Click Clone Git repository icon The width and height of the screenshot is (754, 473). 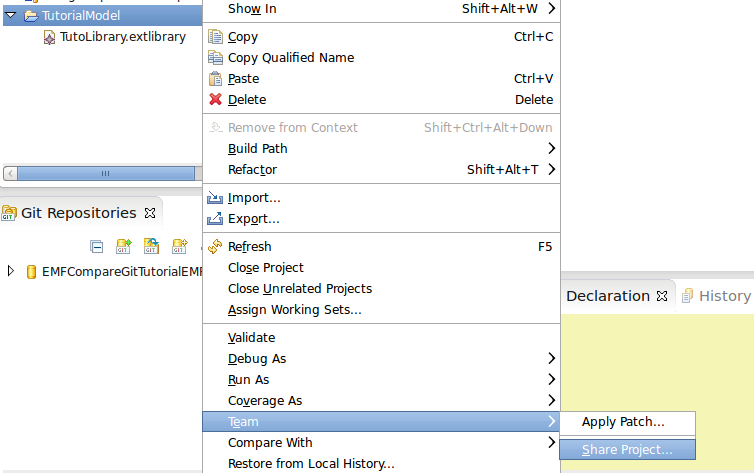click(152, 245)
